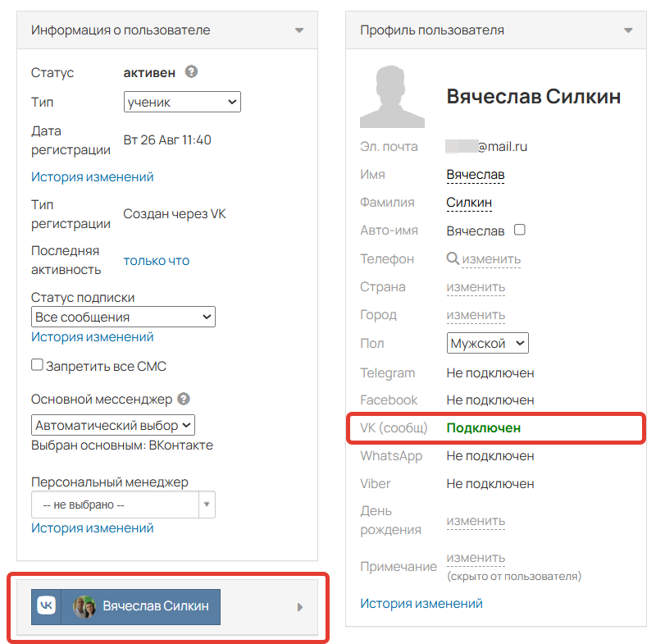Click the magnifier icon next to Телефон
This screenshot has width=665, height=644.
pos(453,258)
